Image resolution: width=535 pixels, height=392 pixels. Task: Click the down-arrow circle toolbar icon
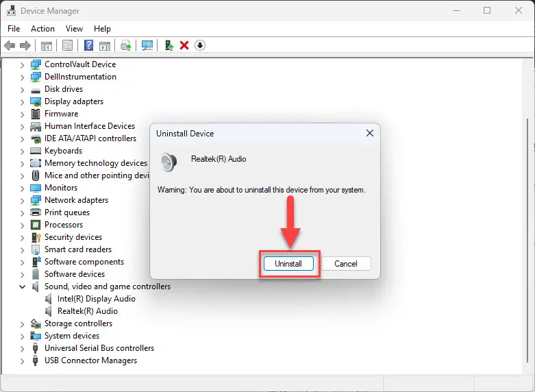[200, 45]
